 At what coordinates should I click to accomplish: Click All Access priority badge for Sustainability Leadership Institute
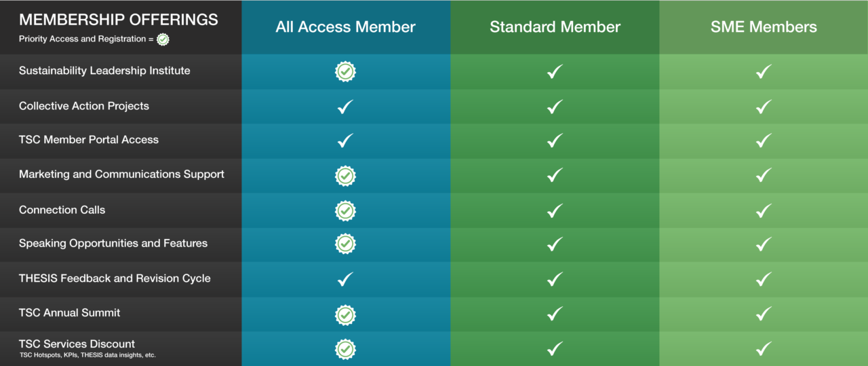tap(346, 71)
